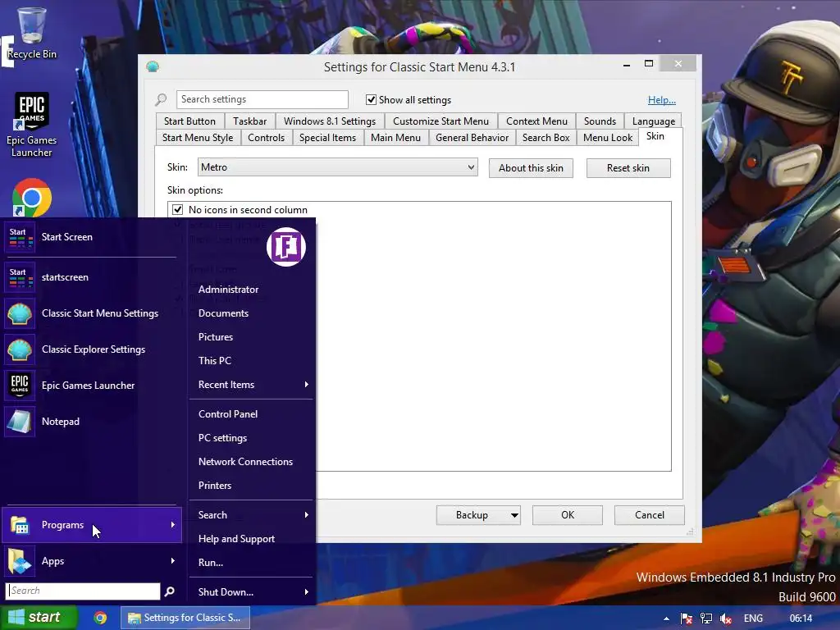Expand the Programs submenu arrow
The image size is (840, 630).
pyautogui.click(x=172, y=525)
